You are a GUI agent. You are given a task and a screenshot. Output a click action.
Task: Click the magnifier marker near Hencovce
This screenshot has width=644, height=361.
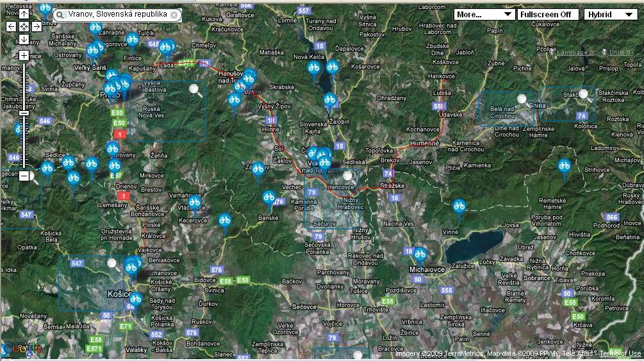tap(347, 175)
